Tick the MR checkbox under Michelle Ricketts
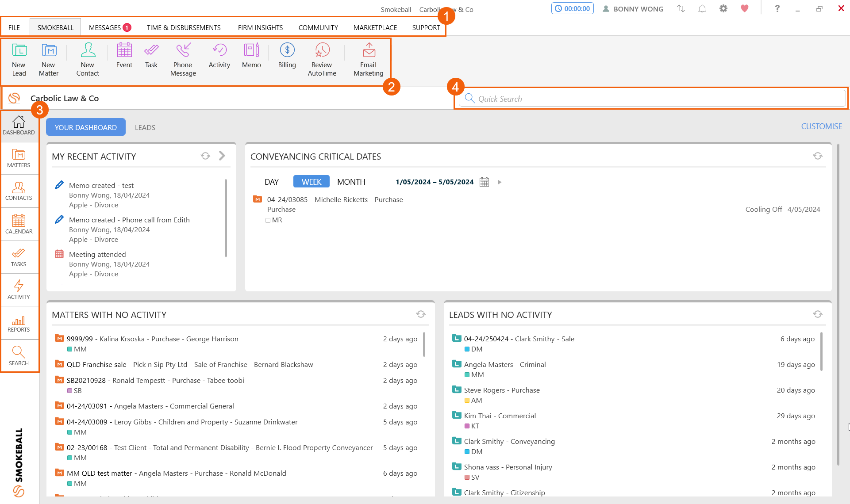The width and height of the screenshot is (850, 504). (268, 220)
